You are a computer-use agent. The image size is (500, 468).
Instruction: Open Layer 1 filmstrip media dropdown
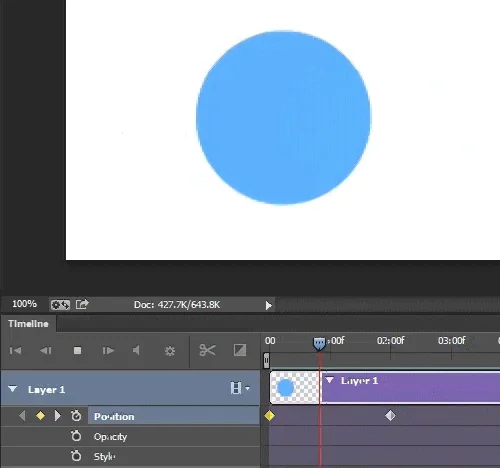tap(240, 388)
